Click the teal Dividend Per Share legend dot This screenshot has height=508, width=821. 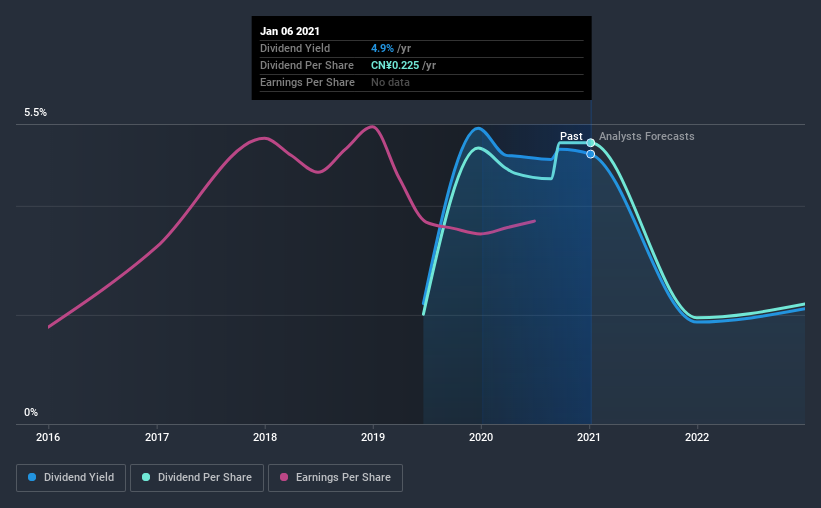(x=146, y=477)
